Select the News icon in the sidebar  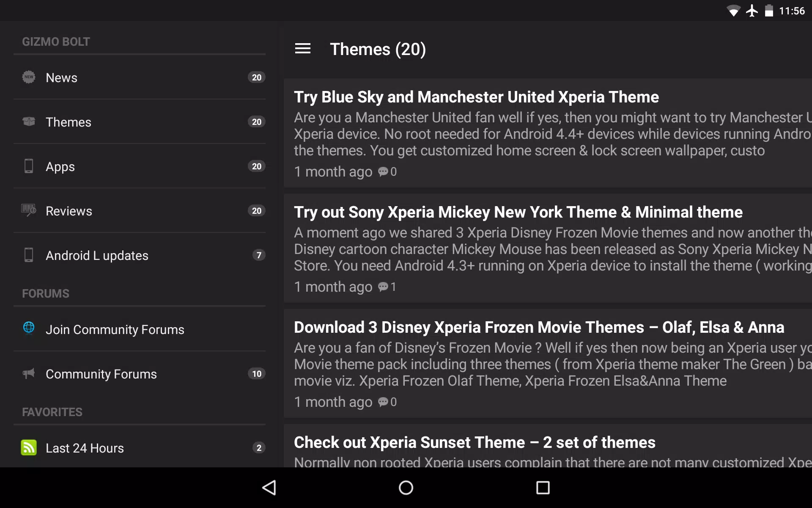pos(28,77)
